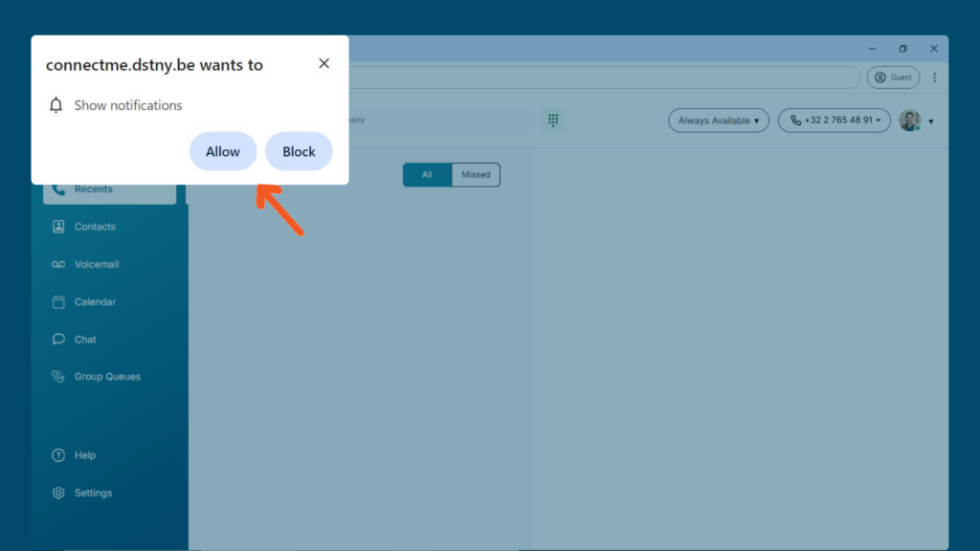Viewport: 980px width, 551px height.
Task: Switch call filter to All
Action: pos(427,175)
